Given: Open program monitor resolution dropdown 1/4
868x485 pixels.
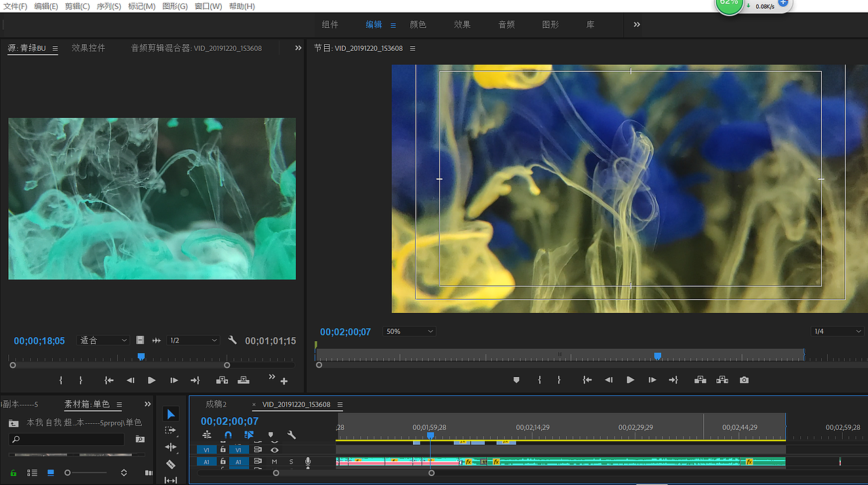Looking at the screenshot, I should (x=837, y=332).
